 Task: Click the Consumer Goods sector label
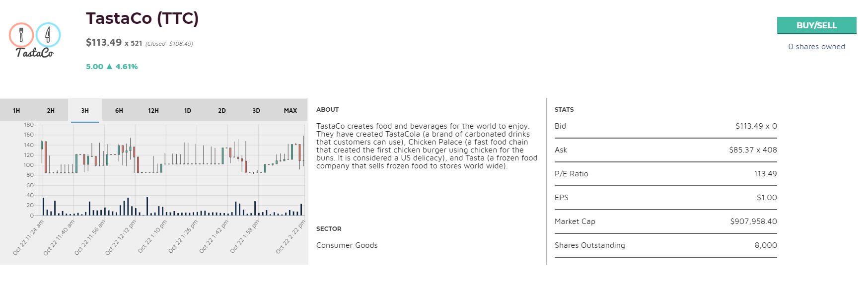(x=347, y=245)
